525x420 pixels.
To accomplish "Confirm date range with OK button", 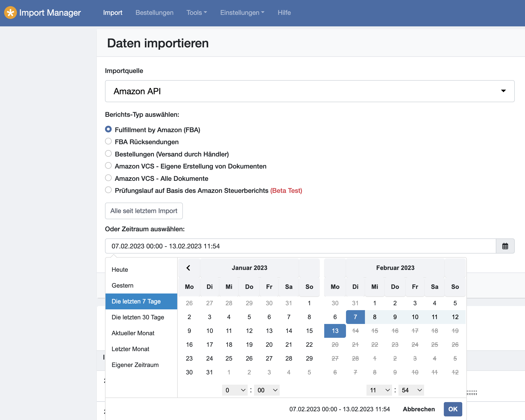I will pyautogui.click(x=453, y=409).
